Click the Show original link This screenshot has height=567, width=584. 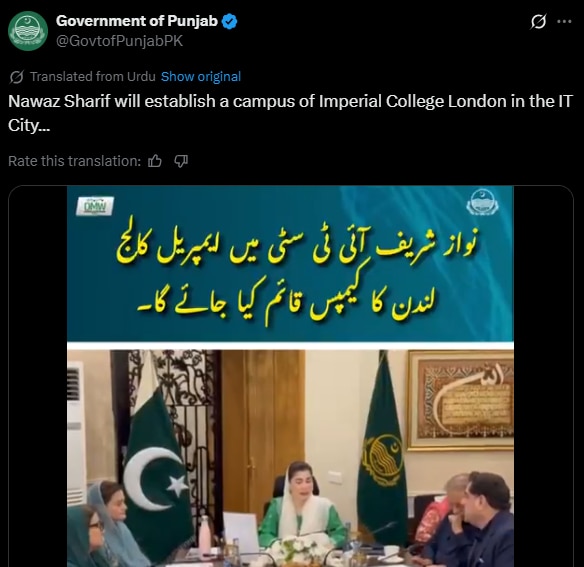tap(201, 76)
